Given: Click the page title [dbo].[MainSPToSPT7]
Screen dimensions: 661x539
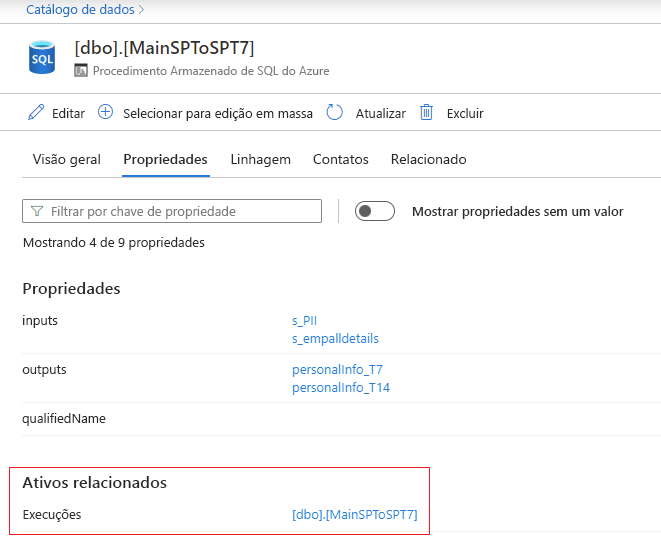Looking at the screenshot, I should tap(164, 48).
